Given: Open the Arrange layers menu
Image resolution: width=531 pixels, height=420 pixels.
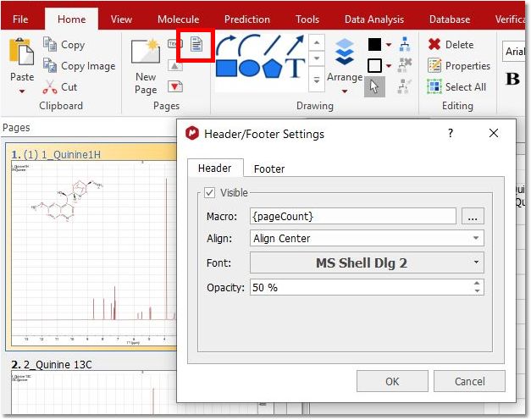Looking at the screenshot, I should (x=345, y=66).
